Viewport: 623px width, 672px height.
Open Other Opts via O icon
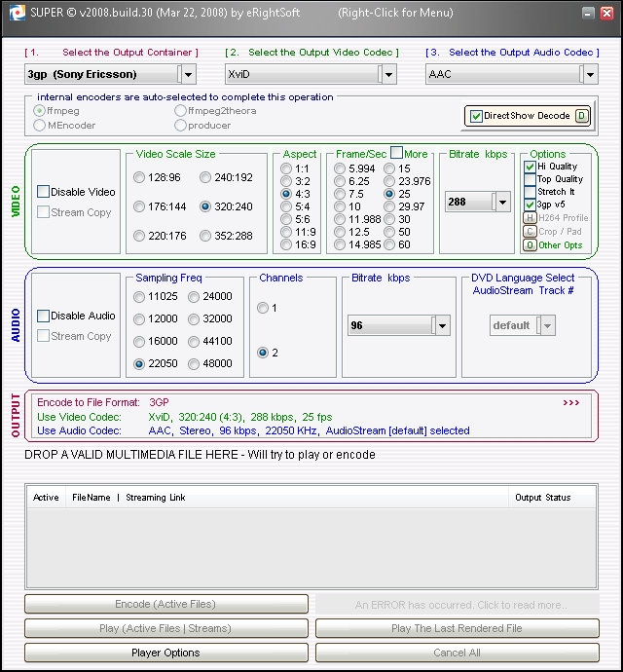[530, 245]
